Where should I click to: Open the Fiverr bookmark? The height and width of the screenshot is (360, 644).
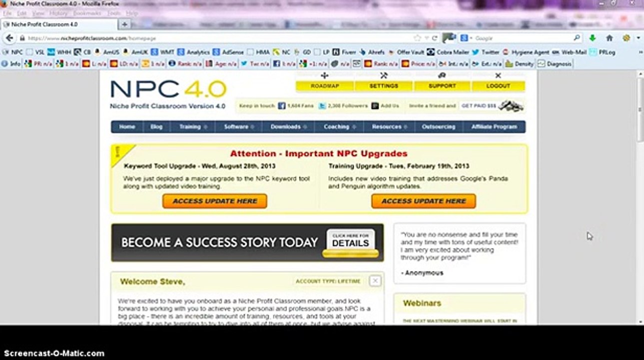345,52
